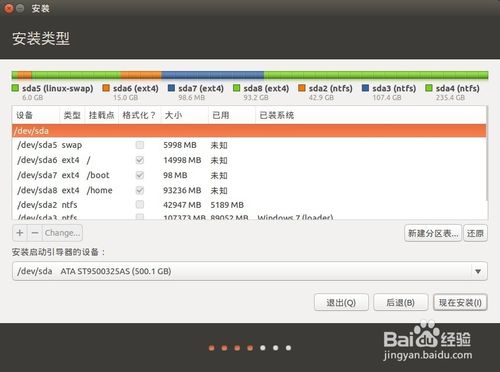Click the 后退(B) back button
This screenshot has height=372, width=500.
click(401, 303)
